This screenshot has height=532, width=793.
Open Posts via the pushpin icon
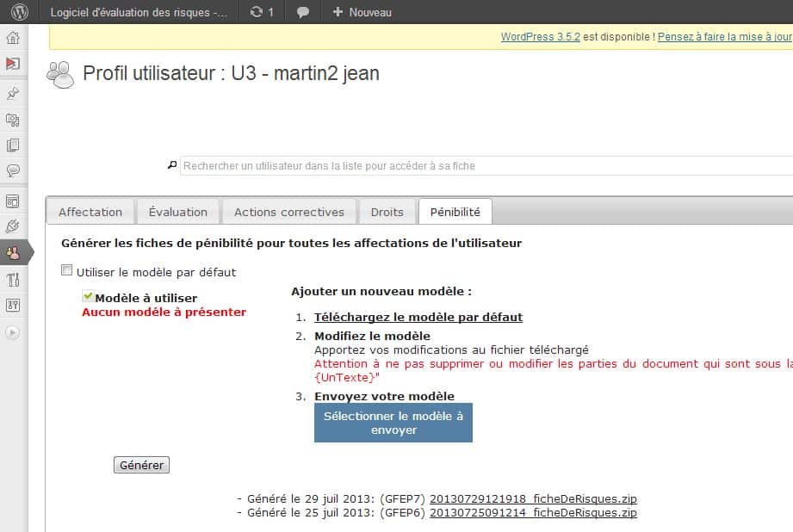[x=13, y=94]
